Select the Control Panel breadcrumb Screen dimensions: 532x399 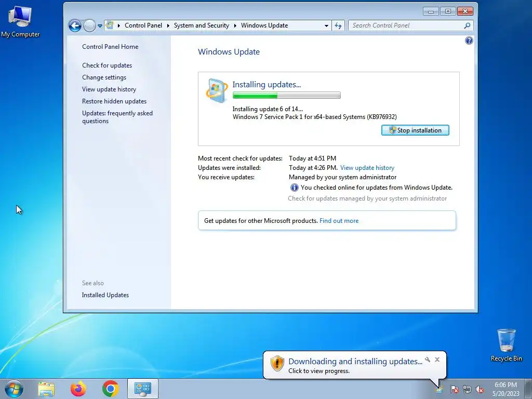coord(143,25)
